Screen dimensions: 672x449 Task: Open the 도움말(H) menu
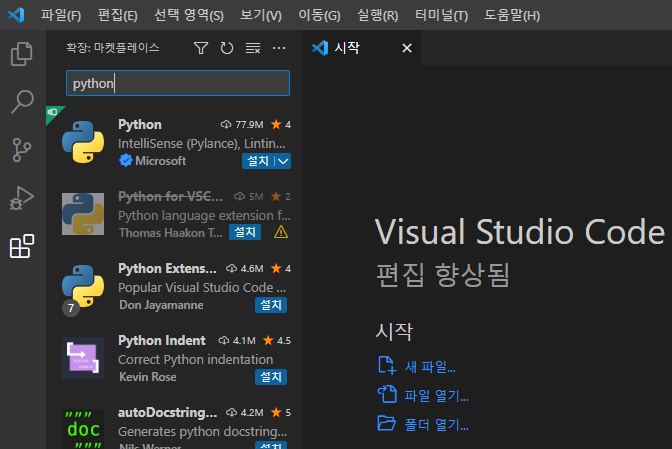tap(512, 15)
